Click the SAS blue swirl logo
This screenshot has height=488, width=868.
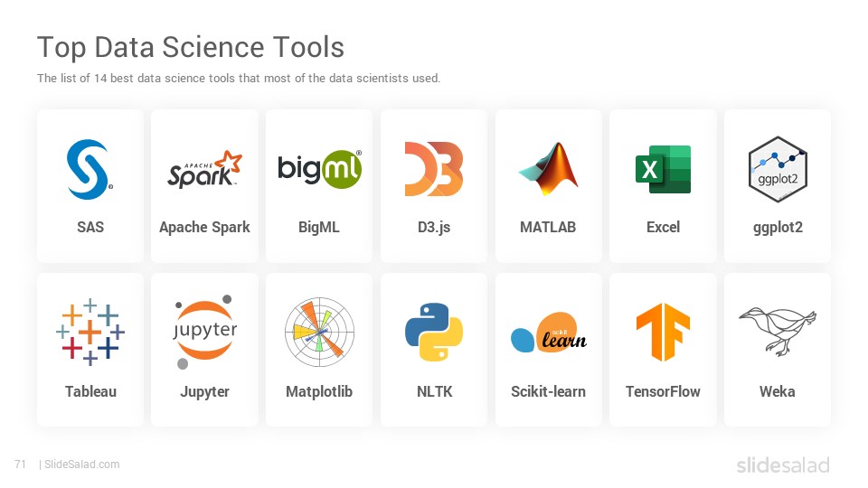coord(90,169)
